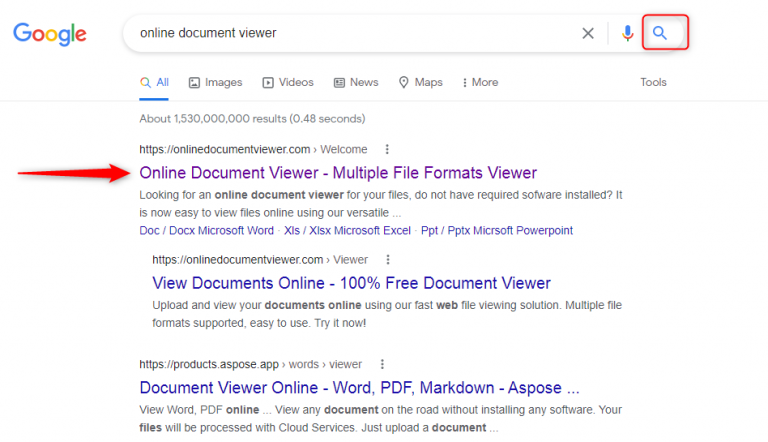Go to the Maps tab
The width and height of the screenshot is (768, 442).
[420, 82]
